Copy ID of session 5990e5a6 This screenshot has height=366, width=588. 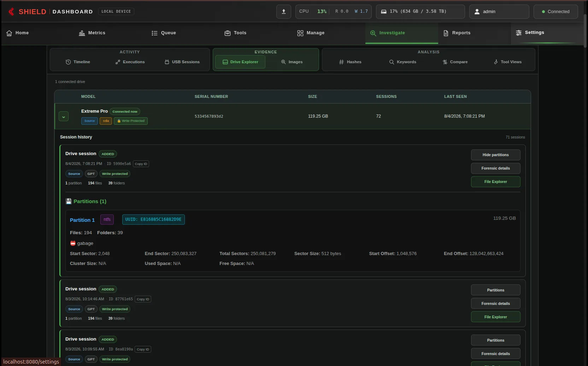click(x=141, y=164)
